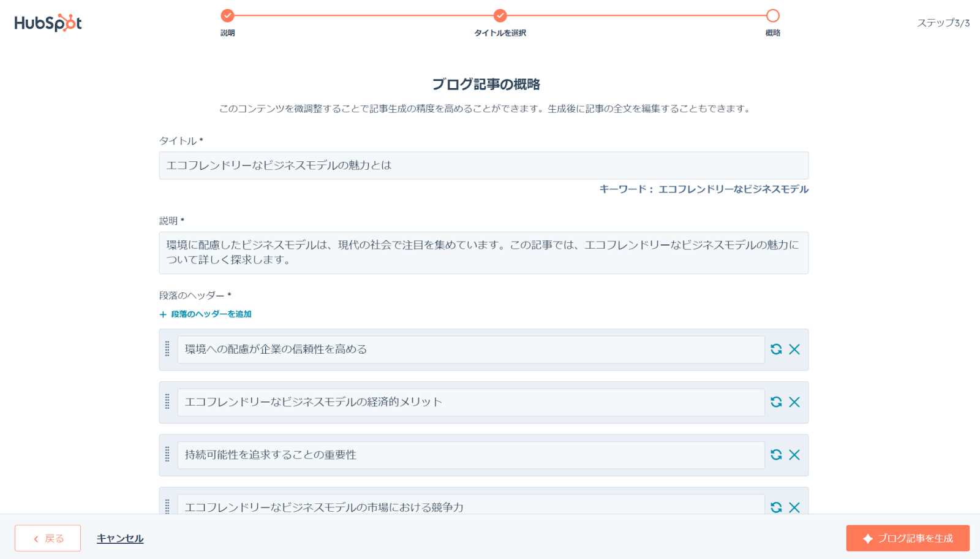The height and width of the screenshot is (559, 980).
Task: Generate the post with ブログ記事を生成
Action: pyautogui.click(x=908, y=538)
